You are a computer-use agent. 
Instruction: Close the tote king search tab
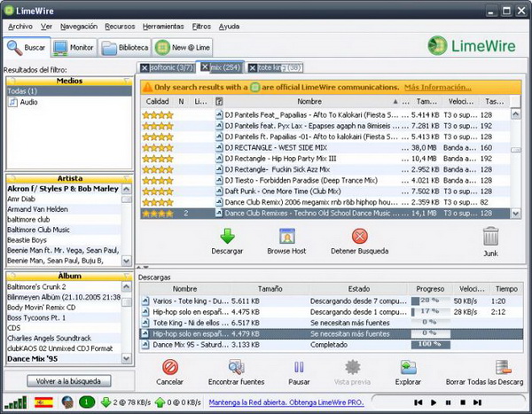(x=252, y=68)
